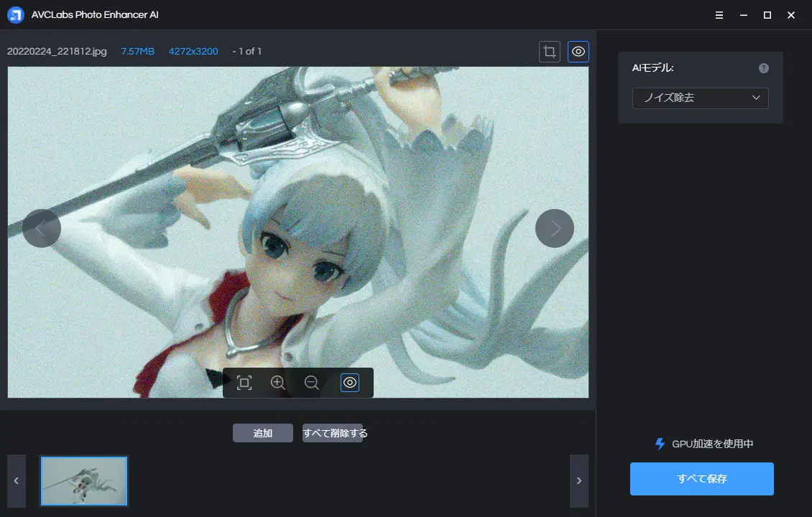Move thumbnail strip right with its arrow

(579, 481)
